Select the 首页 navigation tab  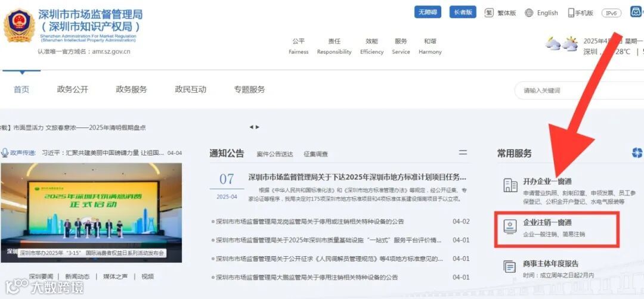click(21, 89)
